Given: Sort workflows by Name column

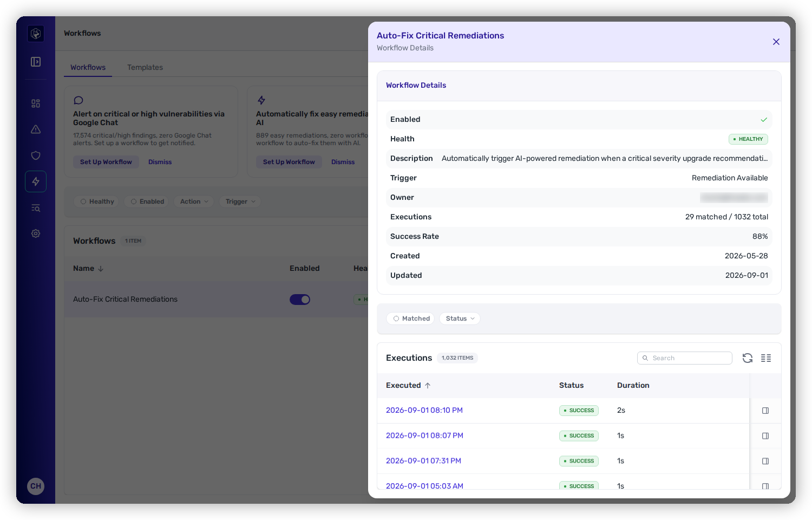Looking at the screenshot, I should (88, 268).
